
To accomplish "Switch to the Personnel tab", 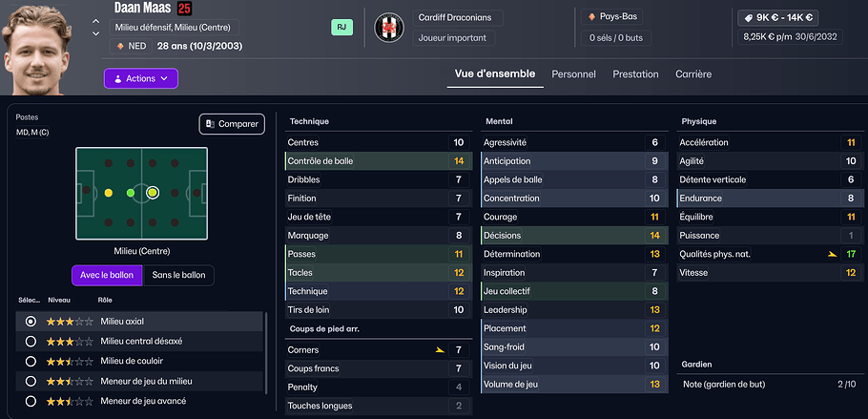I will click(573, 74).
